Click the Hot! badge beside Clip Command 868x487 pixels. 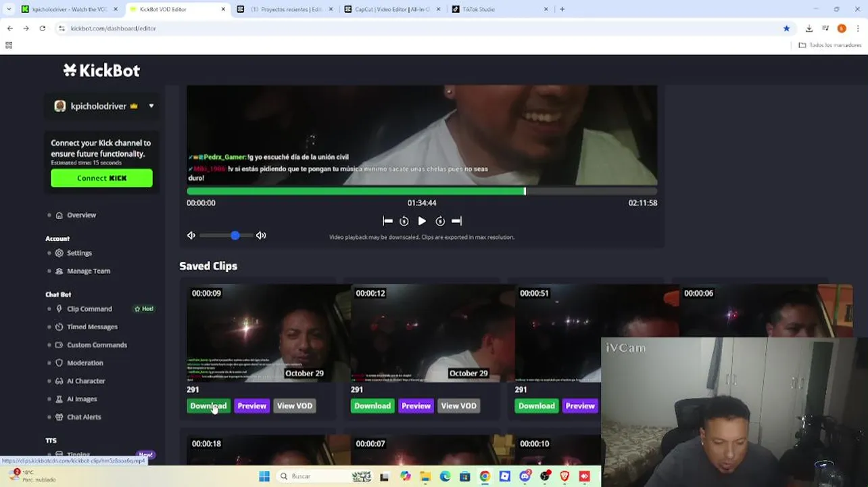tap(144, 309)
